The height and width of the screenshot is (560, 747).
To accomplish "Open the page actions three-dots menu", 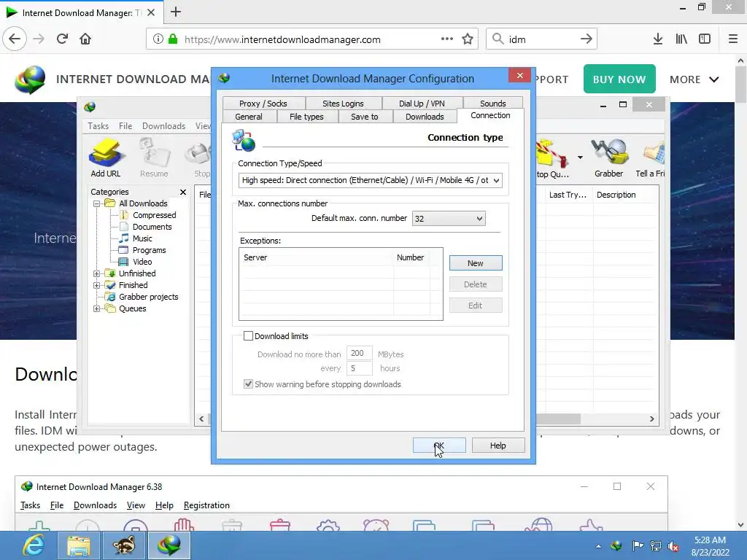I will tap(447, 39).
